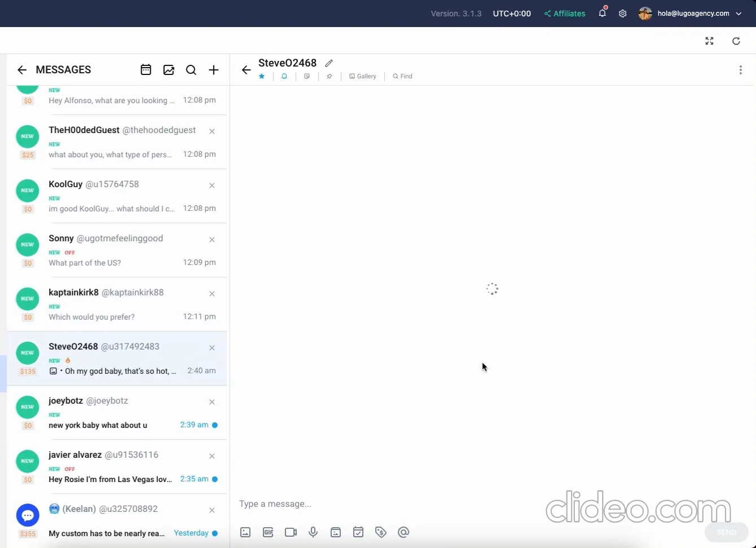Remove (Keelan) chat from the list
Screen dimensions: 756x548
[x=212, y=510]
